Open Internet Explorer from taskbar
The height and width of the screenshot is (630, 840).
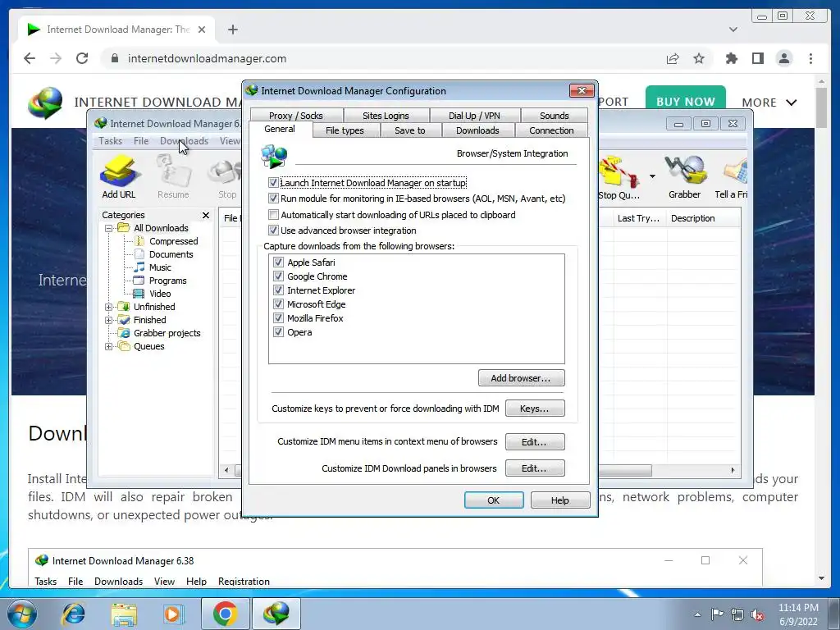pyautogui.click(x=73, y=614)
